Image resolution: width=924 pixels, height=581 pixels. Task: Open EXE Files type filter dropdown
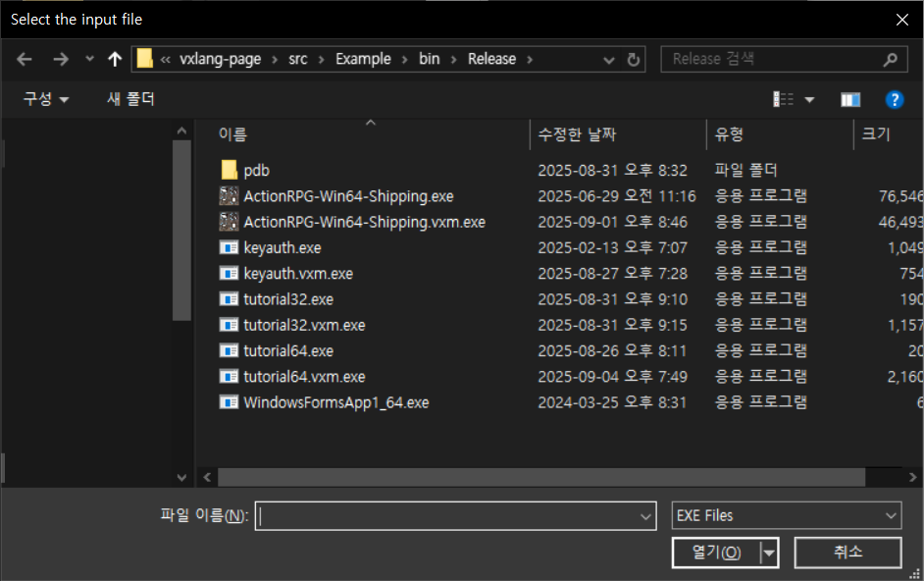click(x=786, y=515)
